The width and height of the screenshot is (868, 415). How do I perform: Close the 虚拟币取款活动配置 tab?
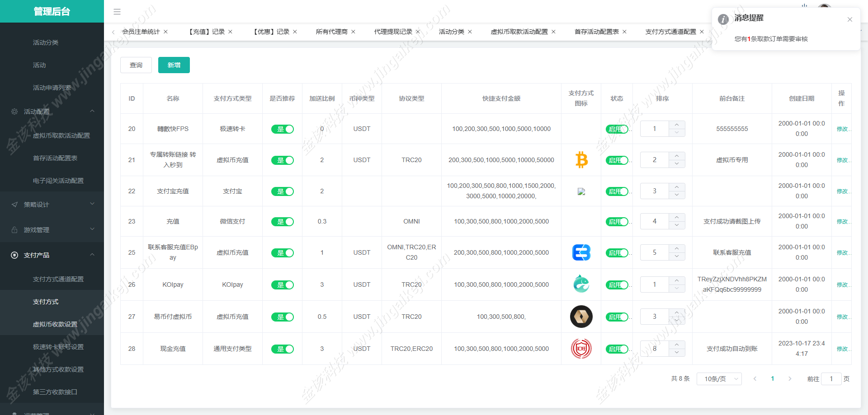tap(553, 32)
